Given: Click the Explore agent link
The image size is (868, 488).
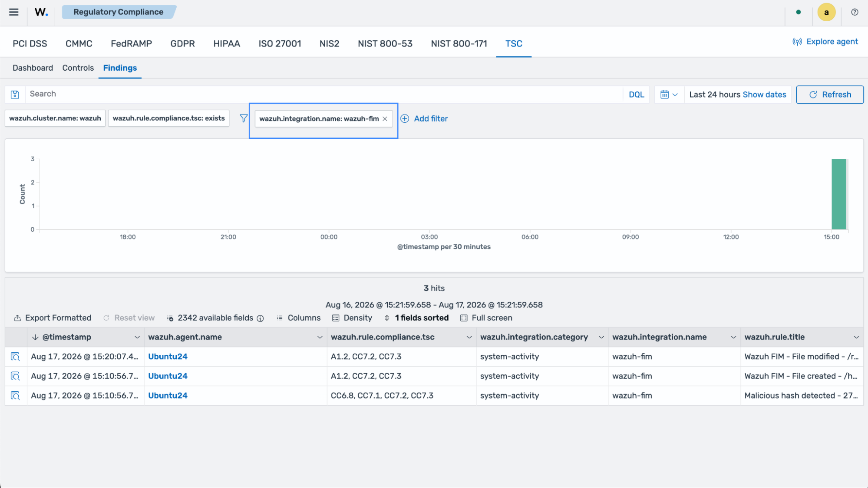Looking at the screenshot, I should click(x=825, y=42).
